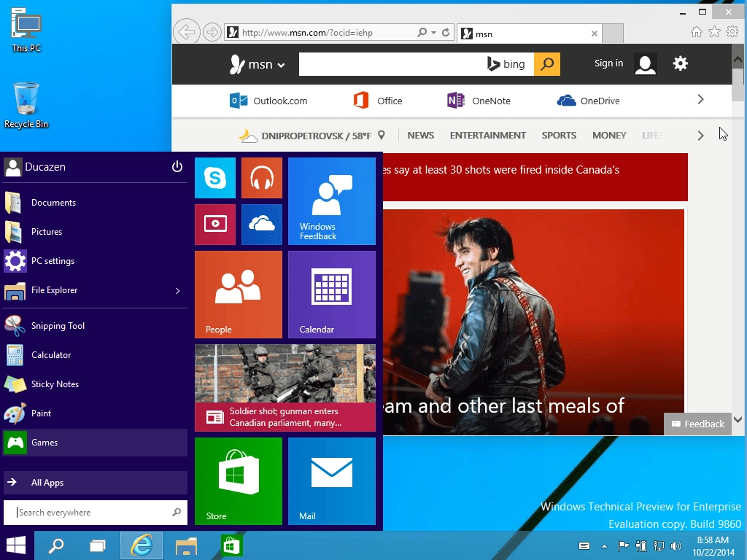Open the volume speaker icon
This screenshot has height=560, width=747.
coord(676,545)
